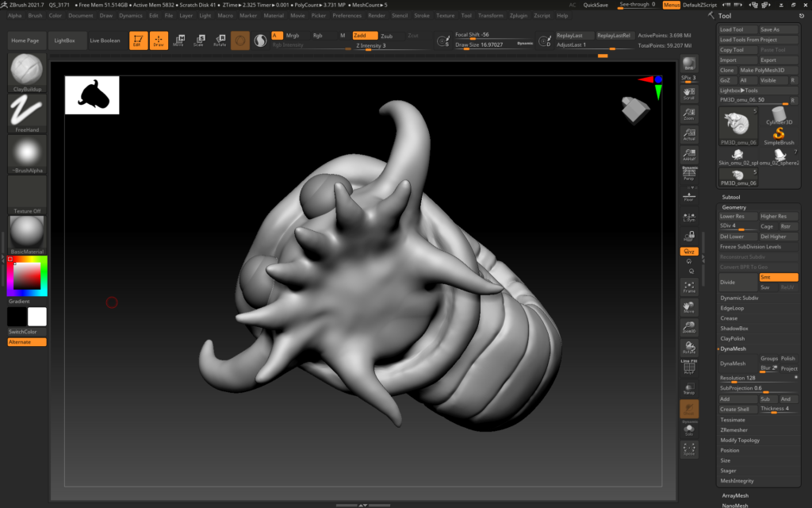The width and height of the screenshot is (812, 508).
Task: Expand the Subtool section
Action: click(x=731, y=197)
